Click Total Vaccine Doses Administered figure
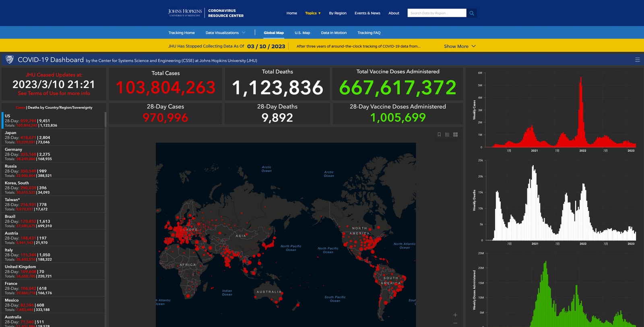Viewport: 644px width, 327px height. point(398,88)
